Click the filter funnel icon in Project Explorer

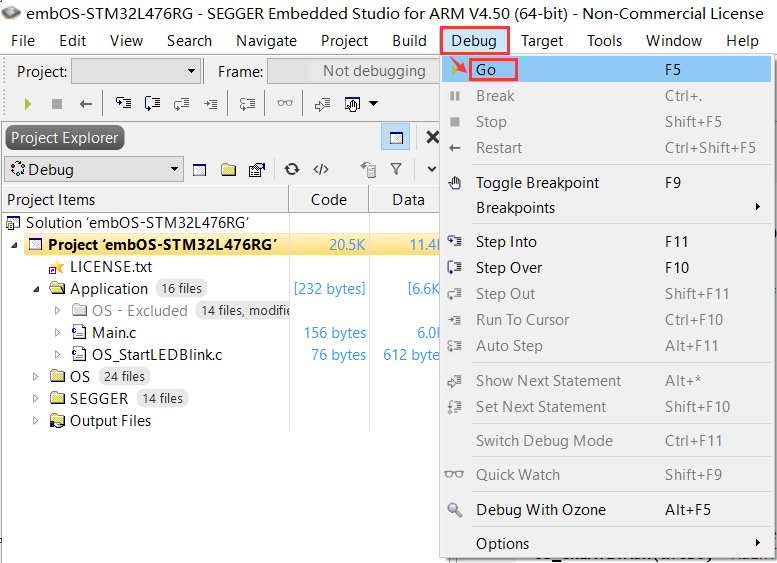coord(396,169)
